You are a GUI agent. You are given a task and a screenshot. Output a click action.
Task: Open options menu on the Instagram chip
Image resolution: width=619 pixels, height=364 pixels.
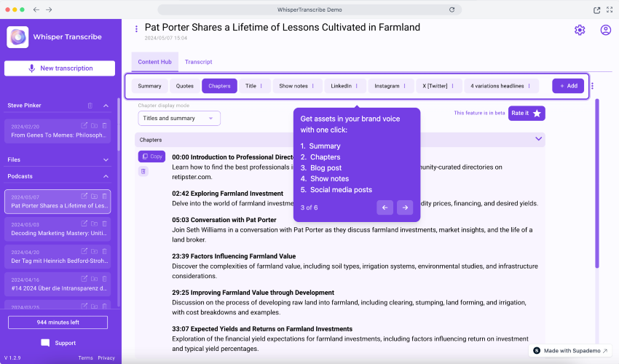click(x=405, y=86)
